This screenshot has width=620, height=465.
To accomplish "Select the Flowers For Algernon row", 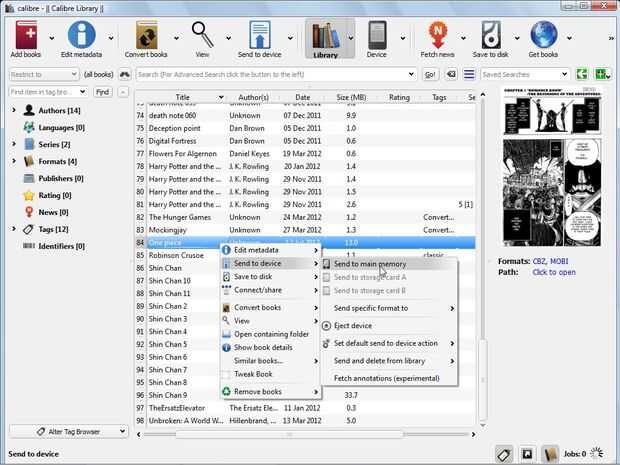I will (305, 154).
